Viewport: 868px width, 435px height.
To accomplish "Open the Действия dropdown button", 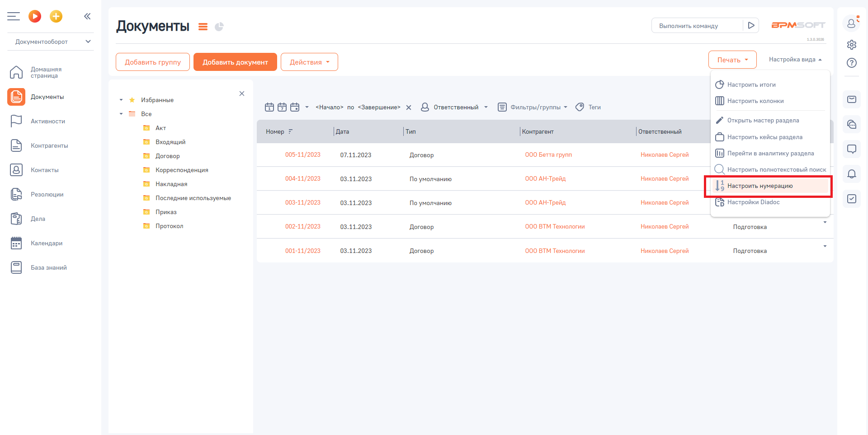I will click(309, 62).
